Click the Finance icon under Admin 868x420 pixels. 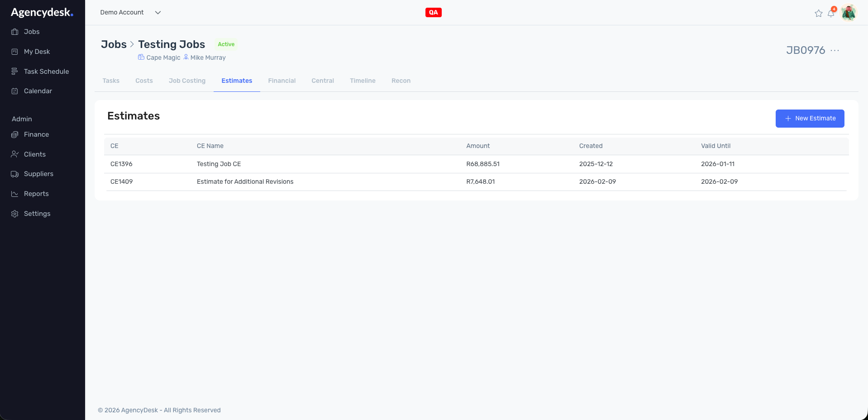[15, 134]
